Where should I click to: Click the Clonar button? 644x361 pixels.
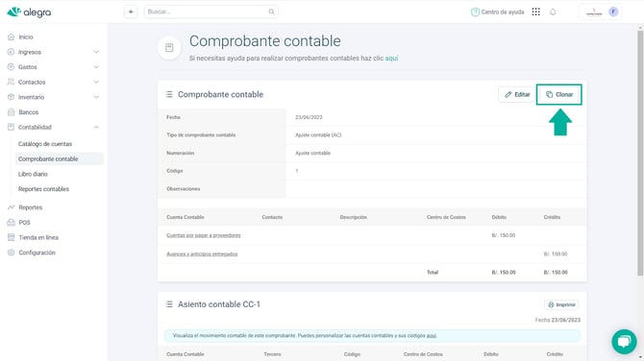point(559,94)
